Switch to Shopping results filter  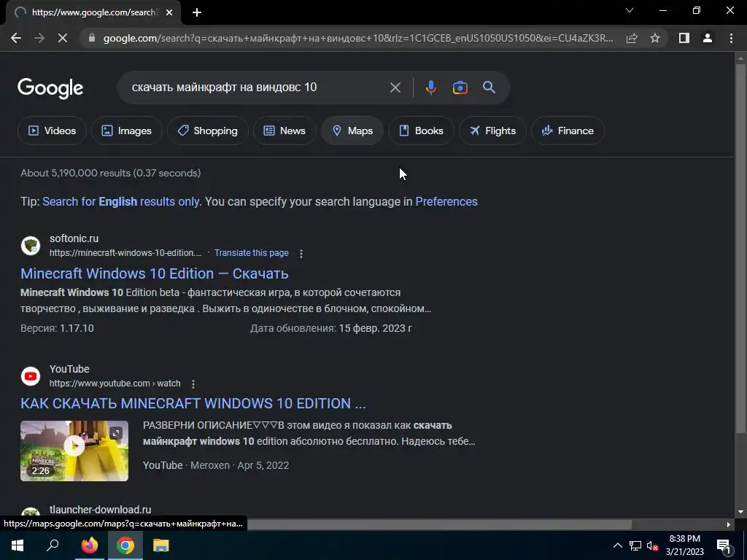tap(207, 131)
